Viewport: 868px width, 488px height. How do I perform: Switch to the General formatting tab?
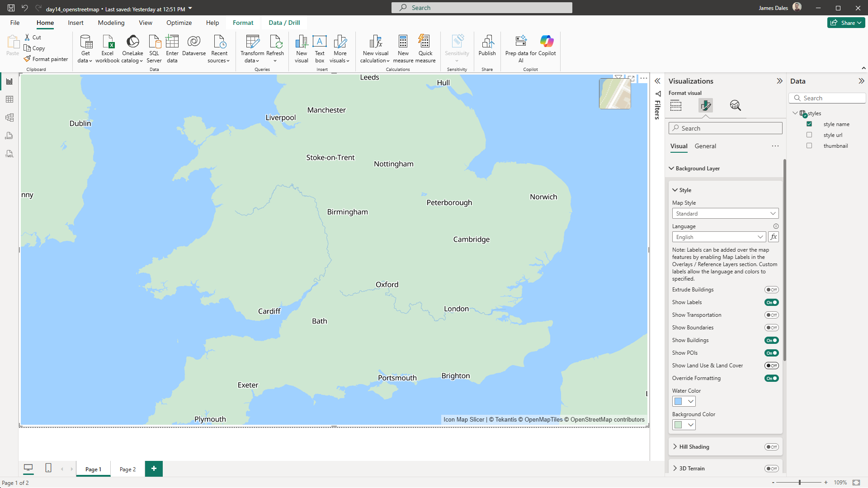pos(705,146)
